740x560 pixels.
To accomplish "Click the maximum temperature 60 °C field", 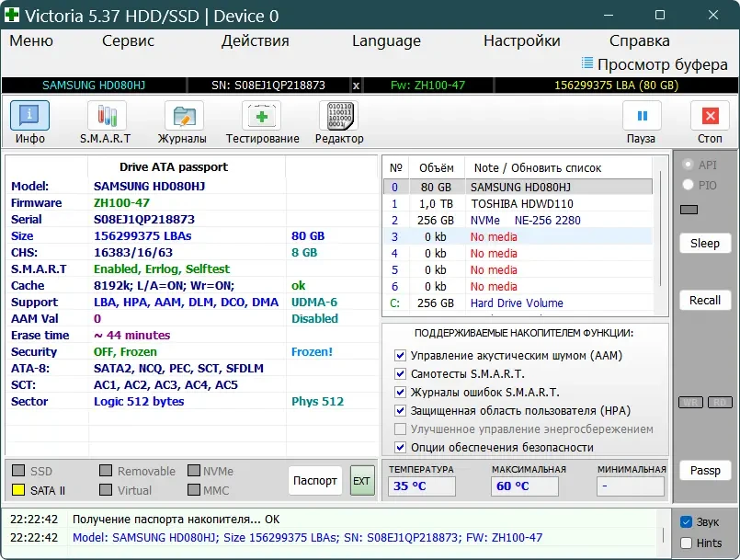I will click(x=524, y=485).
